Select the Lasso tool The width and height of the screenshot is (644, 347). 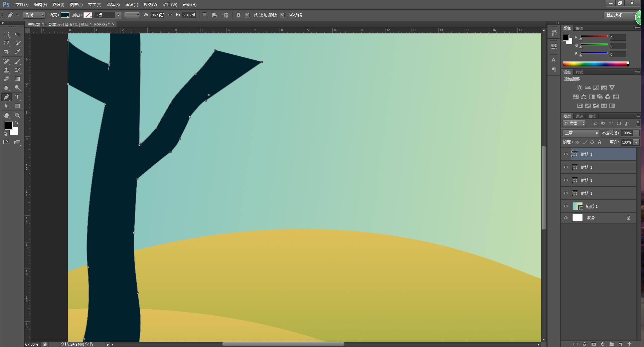pos(6,43)
